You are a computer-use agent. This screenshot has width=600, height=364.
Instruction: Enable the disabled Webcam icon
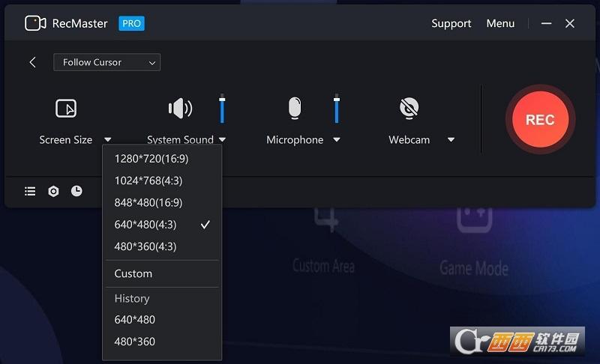pos(409,108)
